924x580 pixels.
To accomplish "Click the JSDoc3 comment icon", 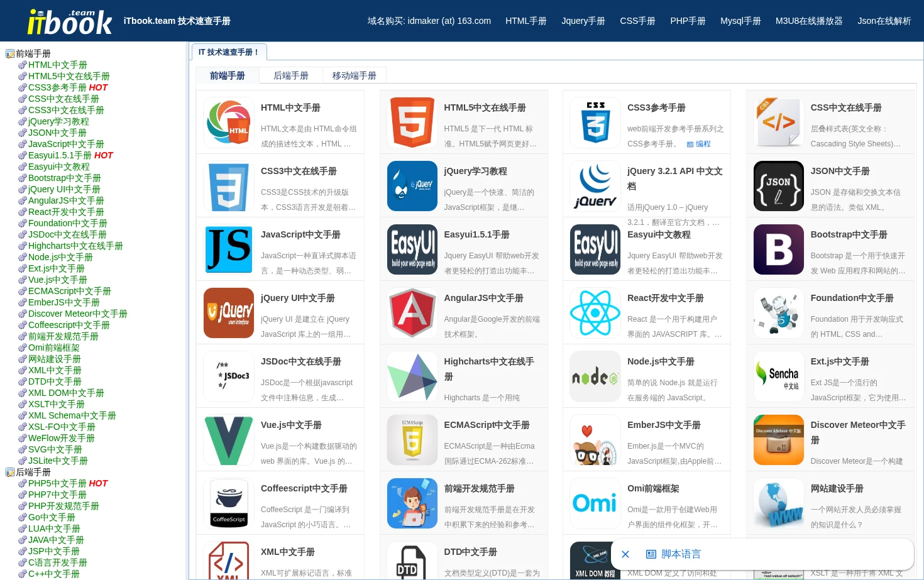I will [229, 376].
